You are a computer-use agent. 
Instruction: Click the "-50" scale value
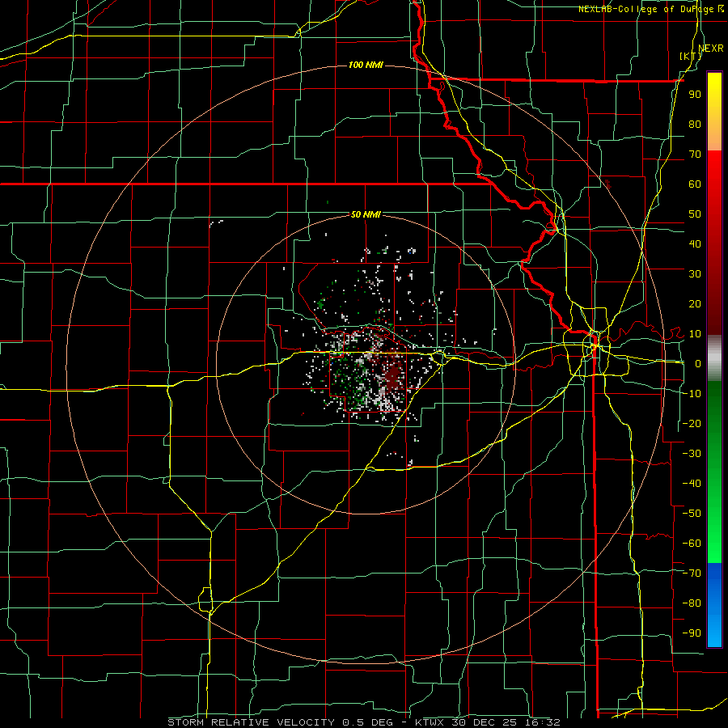pos(692,514)
